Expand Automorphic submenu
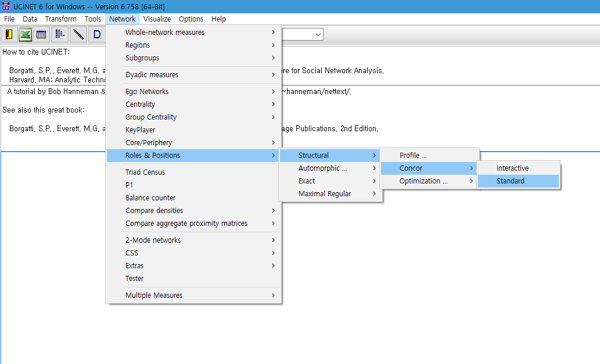This screenshot has height=364, width=600. click(x=330, y=168)
